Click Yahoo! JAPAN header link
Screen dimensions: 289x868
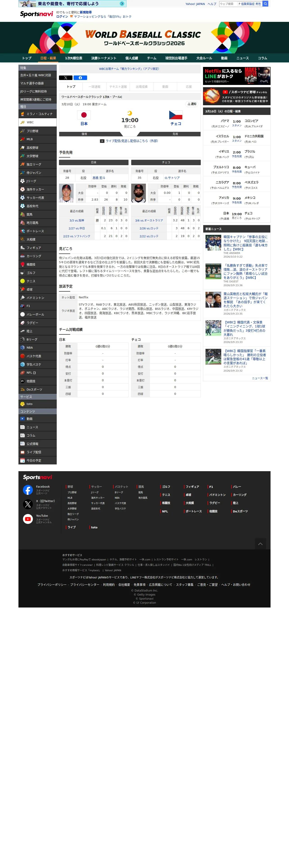195,4
